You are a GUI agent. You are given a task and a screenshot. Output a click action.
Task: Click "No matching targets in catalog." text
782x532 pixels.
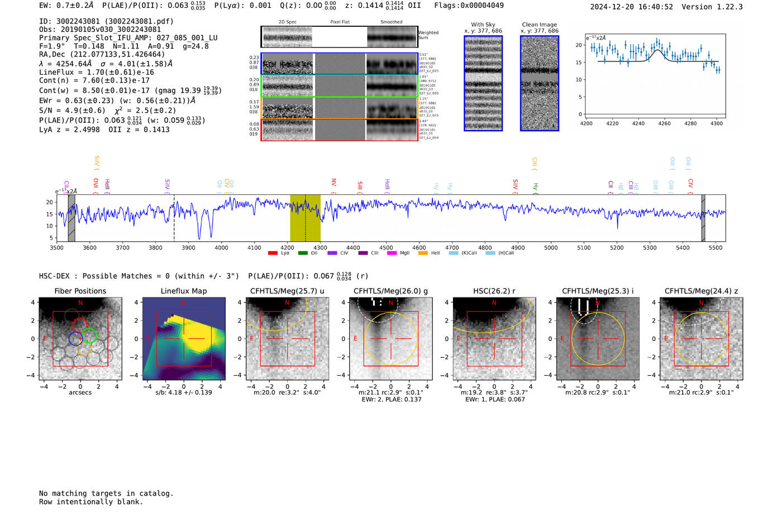point(106,493)
